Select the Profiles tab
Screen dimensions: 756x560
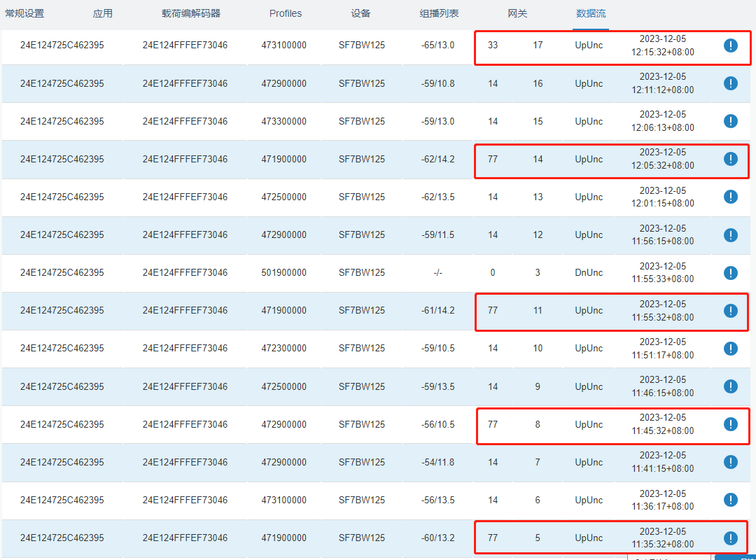286,13
